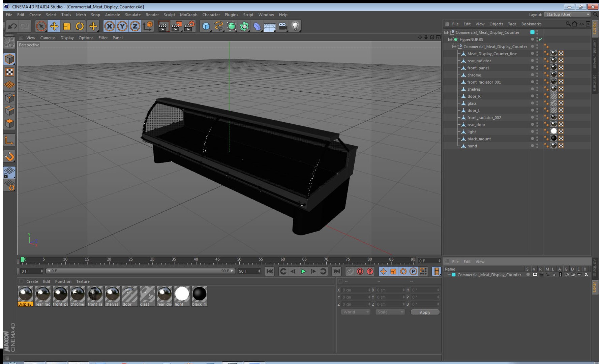Viewport: 599px width, 364px height.
Task: Select the glass object in hierarchy
Action: pyautogui.click(x=472, y=103)
